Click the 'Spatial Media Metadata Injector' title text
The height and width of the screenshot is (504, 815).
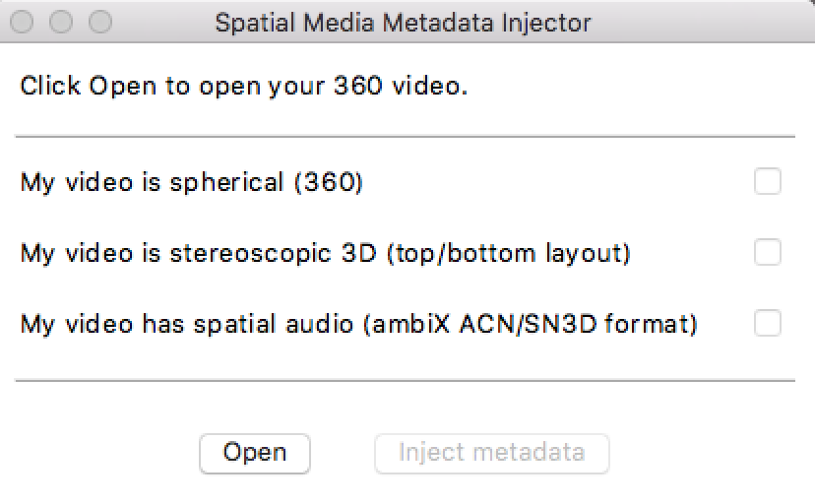coord(403,23)
